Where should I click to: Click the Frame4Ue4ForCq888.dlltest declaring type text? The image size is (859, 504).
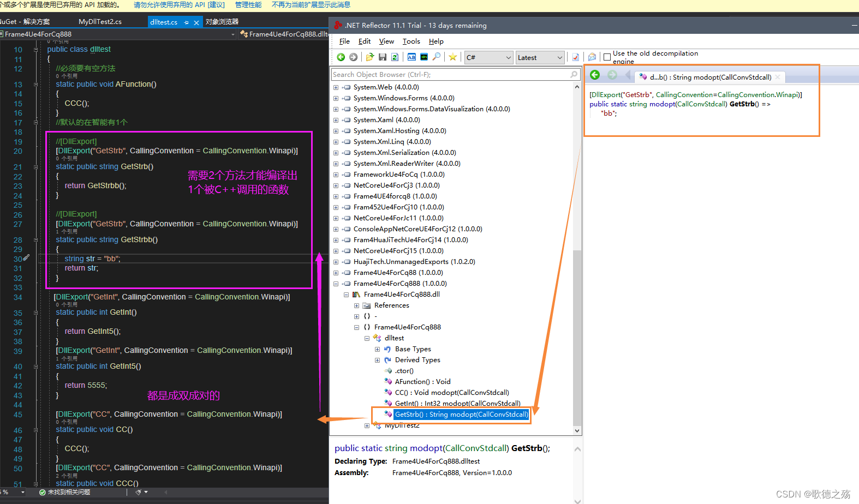(x=436, y=461)
